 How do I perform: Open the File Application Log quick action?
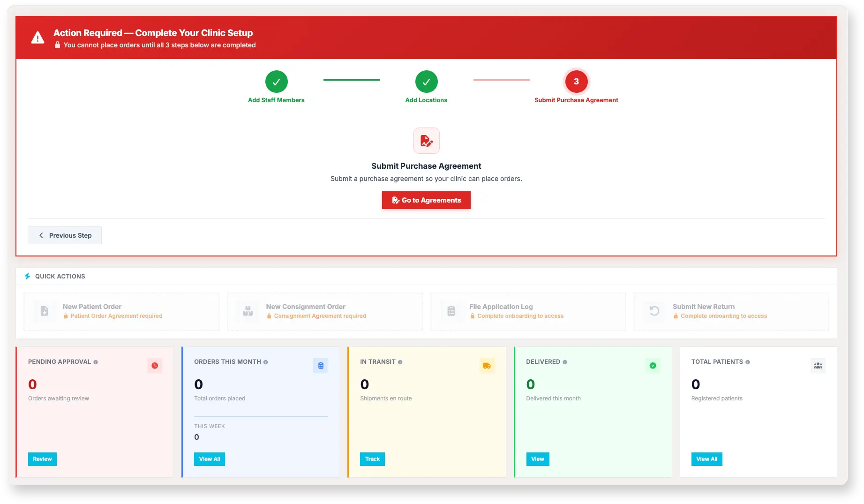click(528, 312)
